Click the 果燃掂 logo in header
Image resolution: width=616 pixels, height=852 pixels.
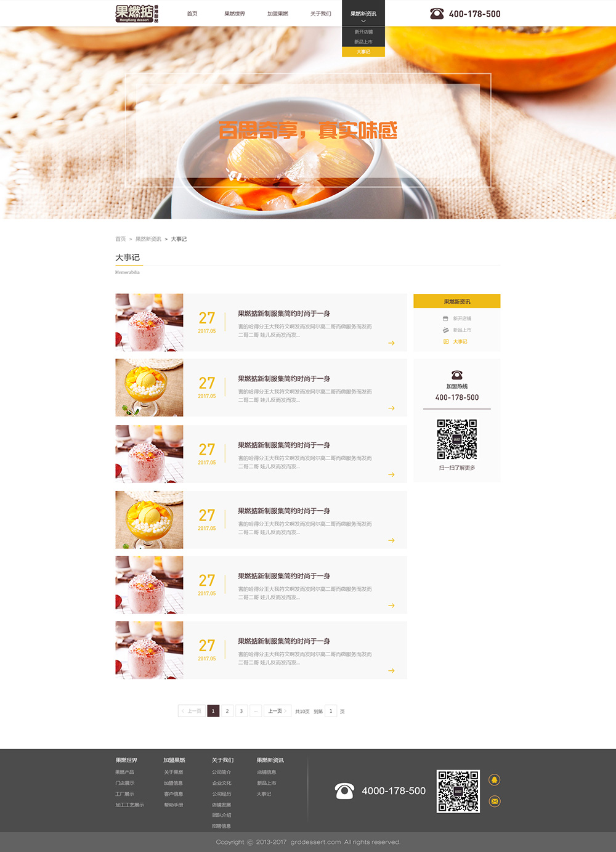tap(137, 13)
